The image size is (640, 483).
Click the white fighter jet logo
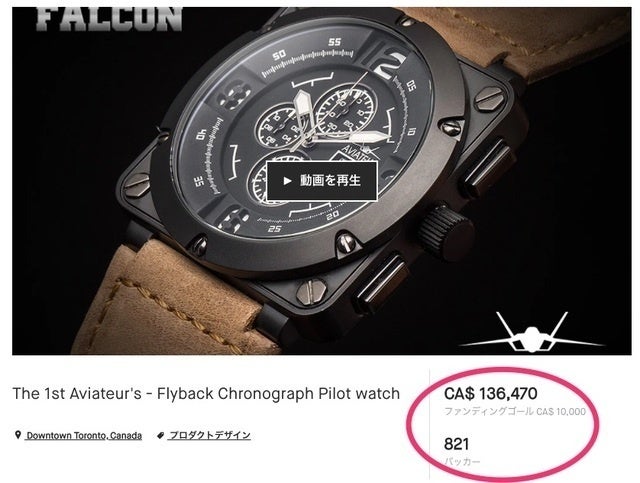[x=531, y=333]
